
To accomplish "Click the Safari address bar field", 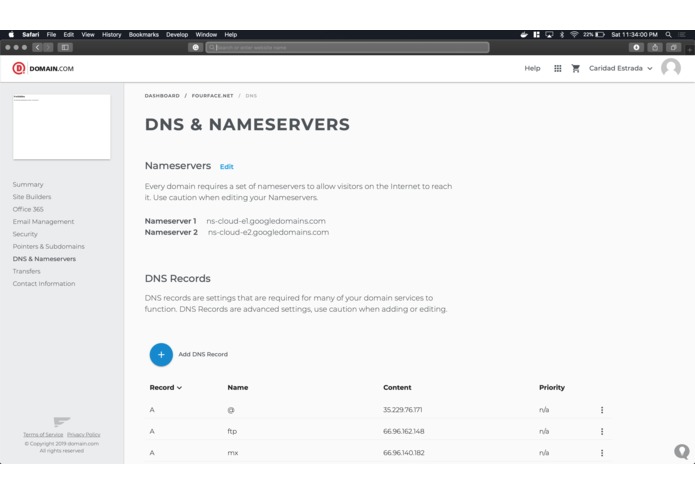I will [348, 47].
